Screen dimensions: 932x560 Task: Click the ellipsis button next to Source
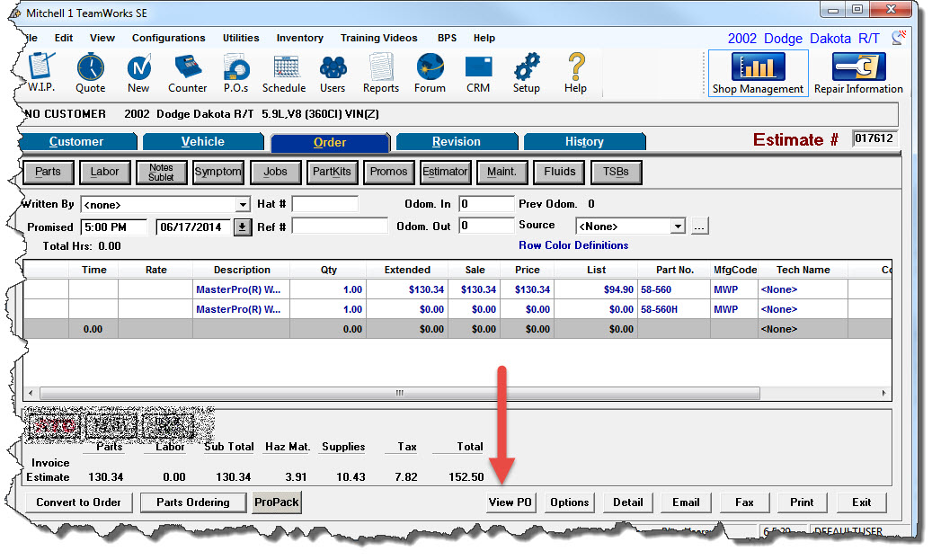click(699, 227)
